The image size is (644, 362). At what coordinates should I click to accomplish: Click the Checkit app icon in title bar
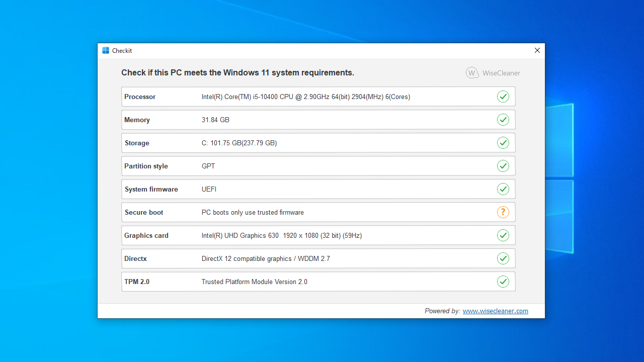pyautogui.click(x=106, y=50)
